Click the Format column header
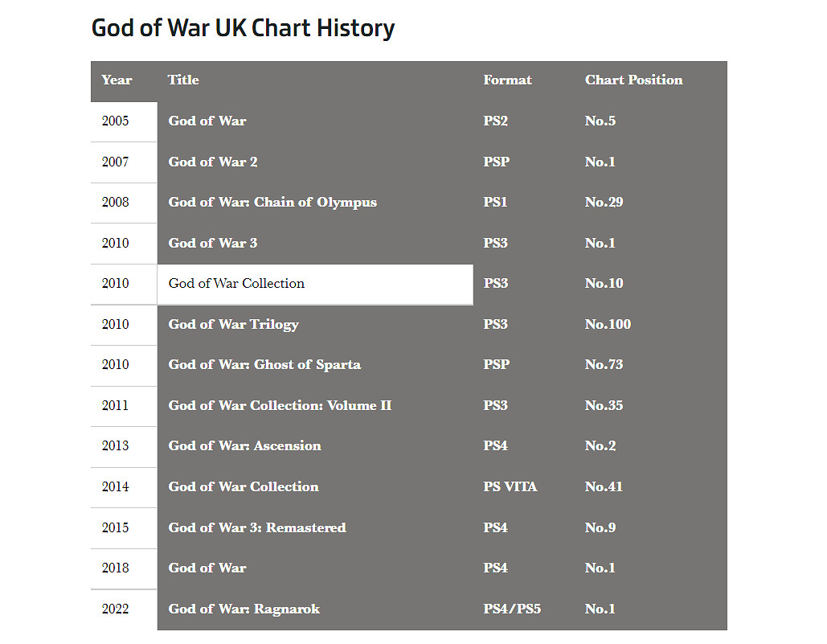Image resolution: width=827 pixels, height=644 pixels. [x=507, y=80]
